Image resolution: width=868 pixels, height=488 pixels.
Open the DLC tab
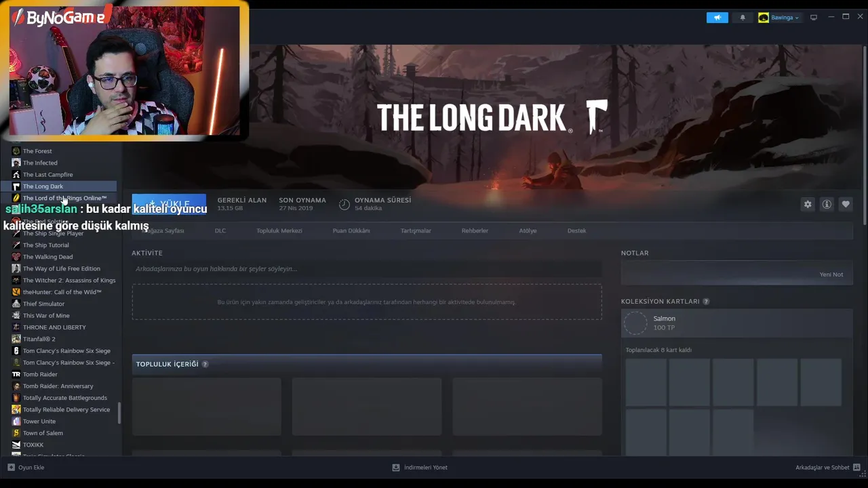coord(220,230)
